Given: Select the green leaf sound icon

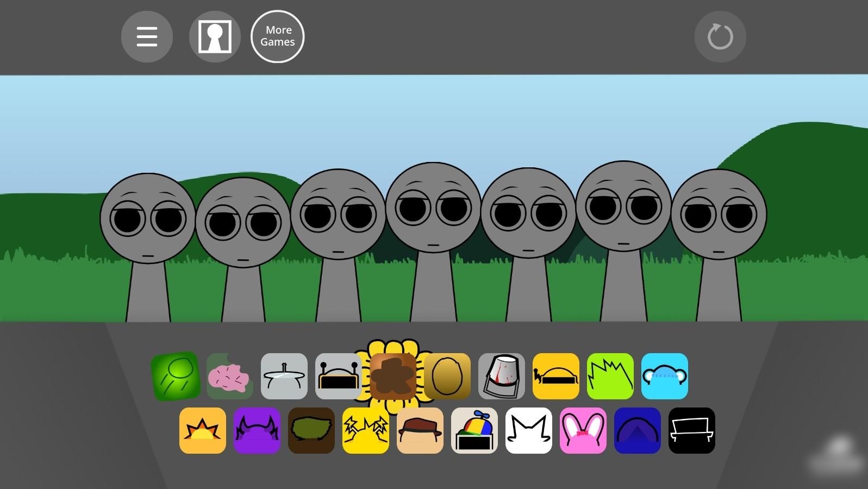Looking at the screenshot, I should [175, 376].
